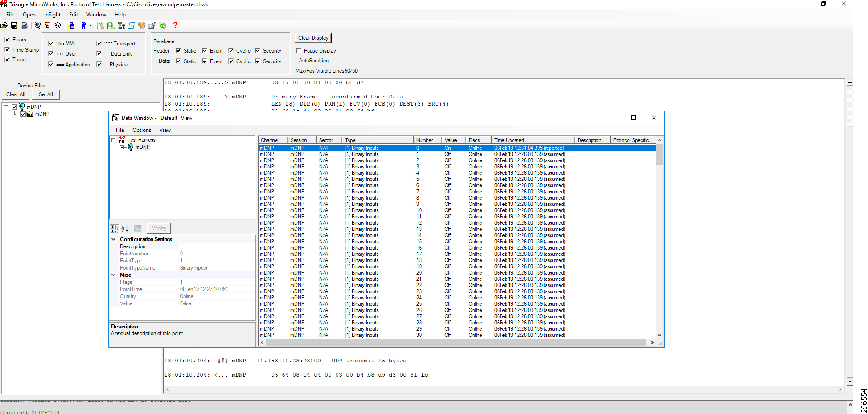Toggle the Time Stamp checkbox
868x414 pixels.
[7, 49]
